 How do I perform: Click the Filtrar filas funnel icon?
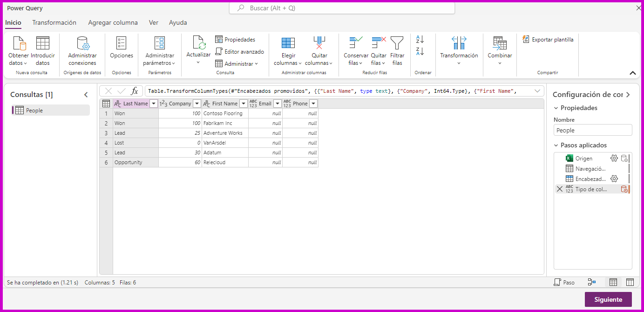(x=397, y=43)
